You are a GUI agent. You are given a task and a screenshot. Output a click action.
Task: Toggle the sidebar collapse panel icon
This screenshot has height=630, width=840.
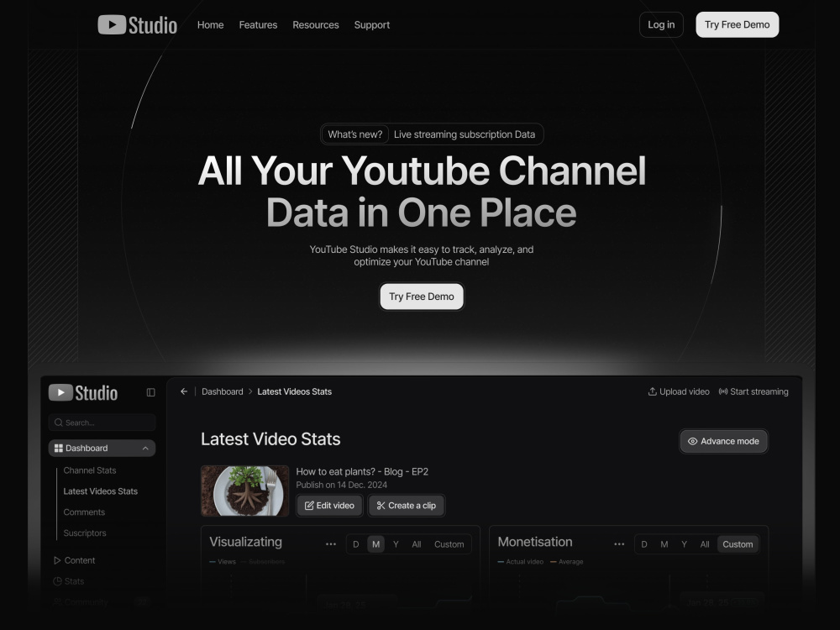(150, 392)
